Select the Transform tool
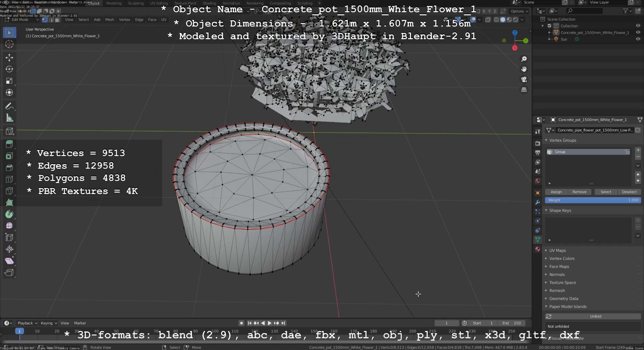Screen dimensions: 644x350 [x=9, y=93]
